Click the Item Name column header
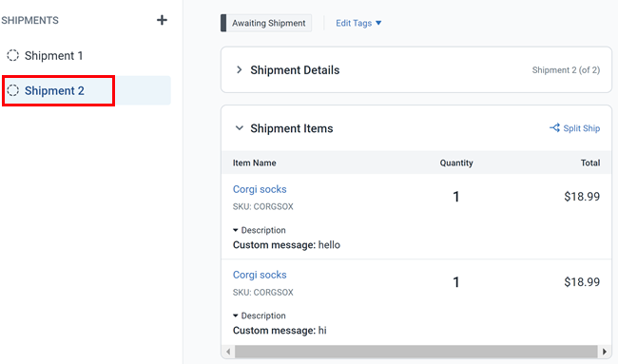This screenshot has height=364, width=618. pos(254,163)
